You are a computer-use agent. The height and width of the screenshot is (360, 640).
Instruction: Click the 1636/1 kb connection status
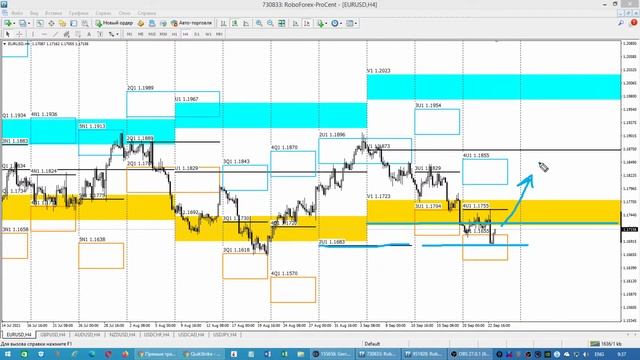point(606,344)
